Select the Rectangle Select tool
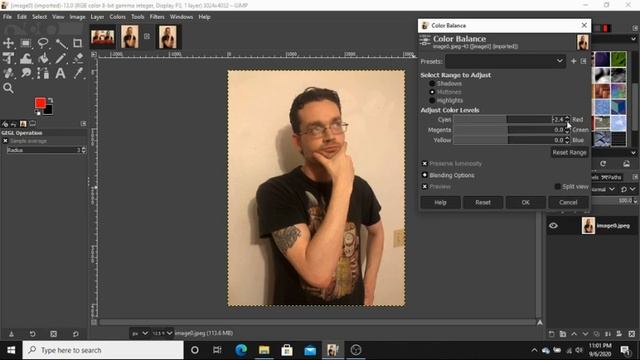Screen dimensions: 640x360 pyautogui.click(x=26, y=43)
